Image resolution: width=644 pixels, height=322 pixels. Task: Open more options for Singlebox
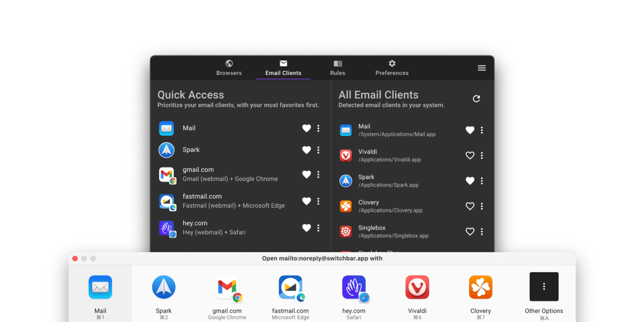click(x=482, y=231)
